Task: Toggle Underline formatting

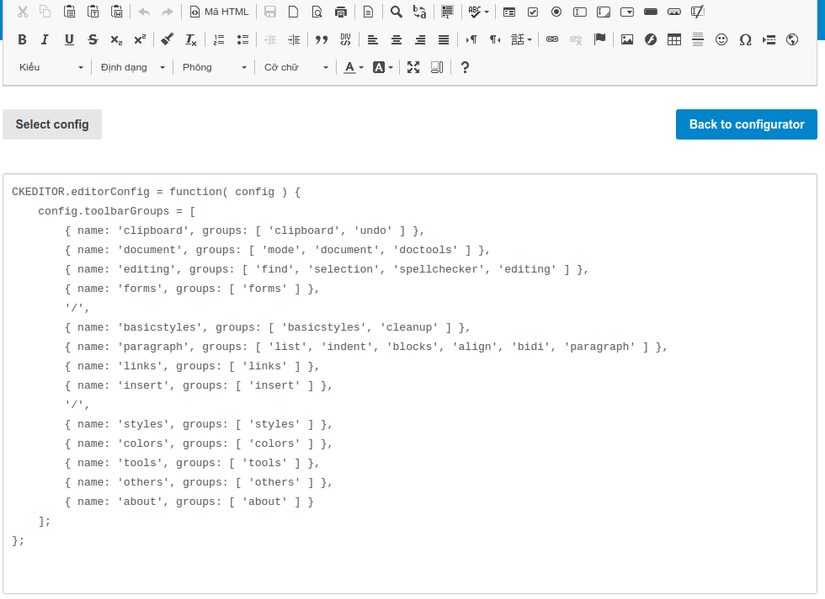Action: (x=69, y=39)
